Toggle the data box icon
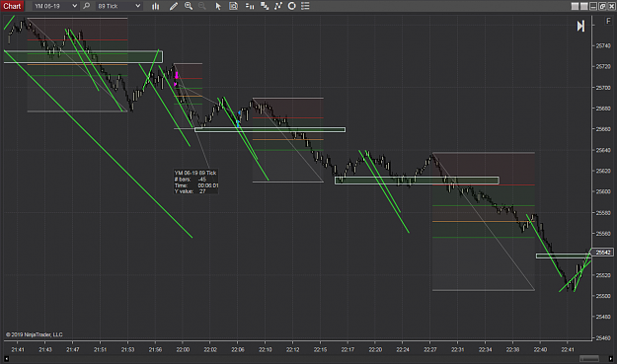The image size is (617, 364). [233, 6]
